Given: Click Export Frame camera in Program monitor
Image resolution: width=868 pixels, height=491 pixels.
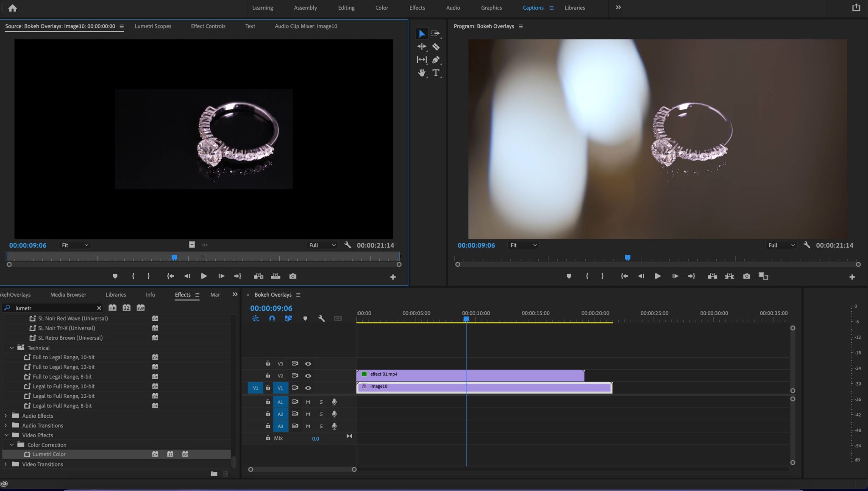Looking at the screenshot, I should (x=747, y=276).
